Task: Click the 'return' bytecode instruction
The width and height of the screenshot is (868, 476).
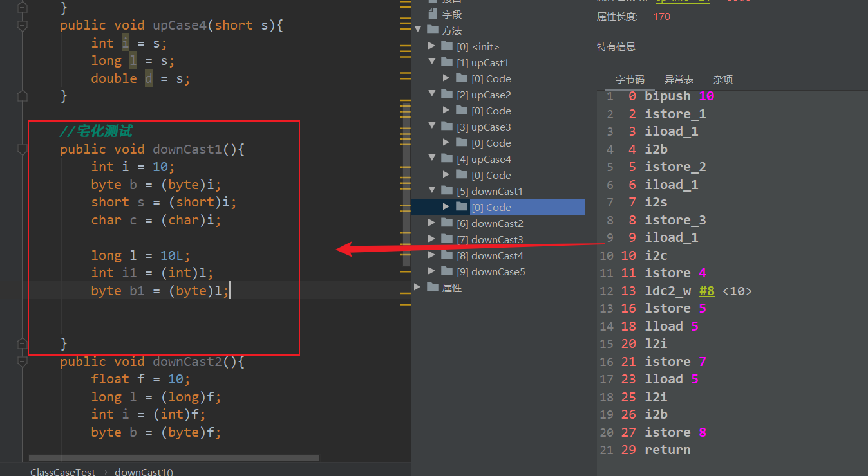Action: [x=668, y=450]
